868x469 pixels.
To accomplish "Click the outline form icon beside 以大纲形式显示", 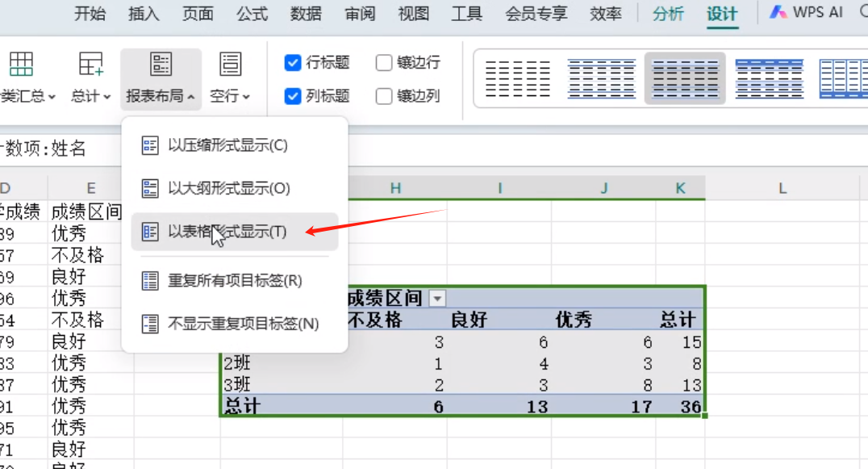I will (150, 188).
